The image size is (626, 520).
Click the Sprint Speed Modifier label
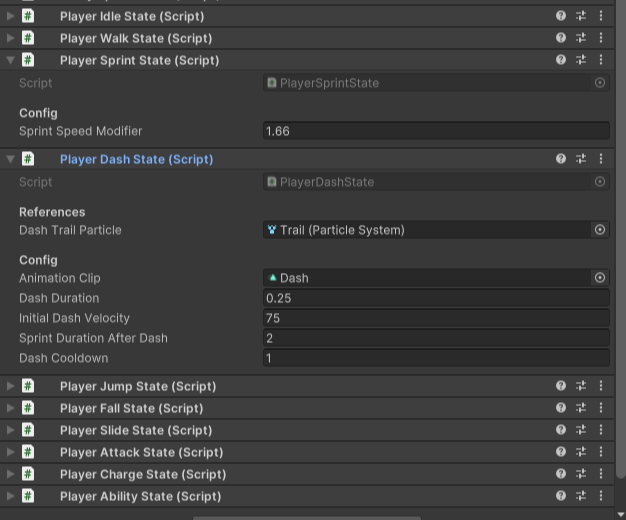coord(81,131)
